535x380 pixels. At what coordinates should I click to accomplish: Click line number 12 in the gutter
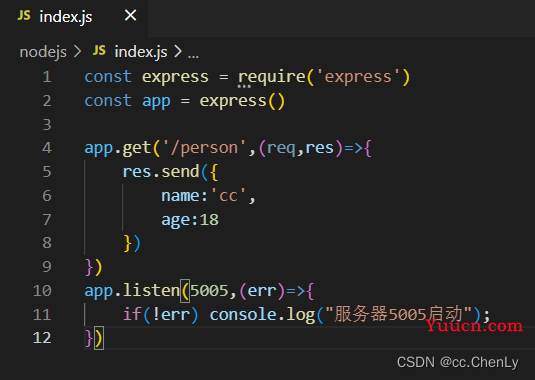click(42, 338)
